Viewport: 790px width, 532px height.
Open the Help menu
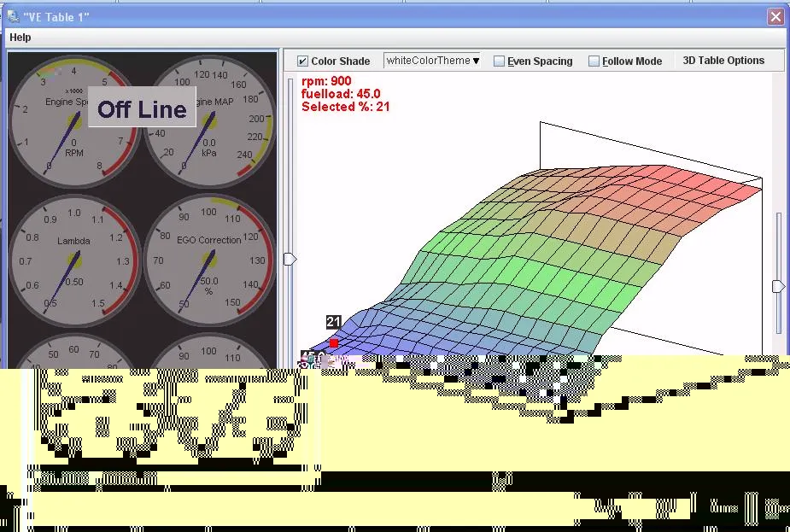20,38
